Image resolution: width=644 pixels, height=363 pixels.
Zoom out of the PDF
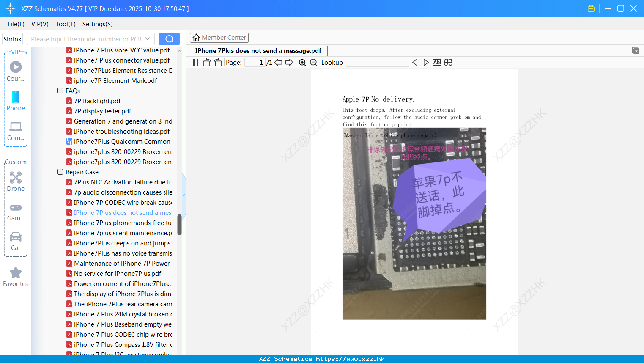[x=313, y=63]
